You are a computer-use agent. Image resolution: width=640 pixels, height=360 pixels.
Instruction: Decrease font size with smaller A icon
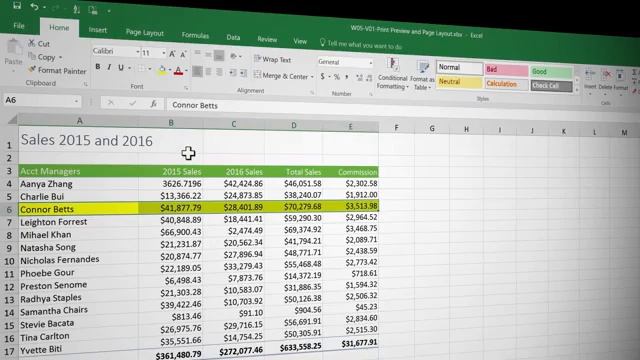pos(183,54)
